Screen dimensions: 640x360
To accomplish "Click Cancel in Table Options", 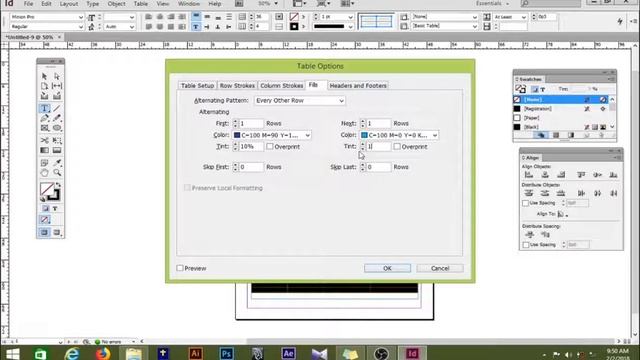I will coord(440,268).
